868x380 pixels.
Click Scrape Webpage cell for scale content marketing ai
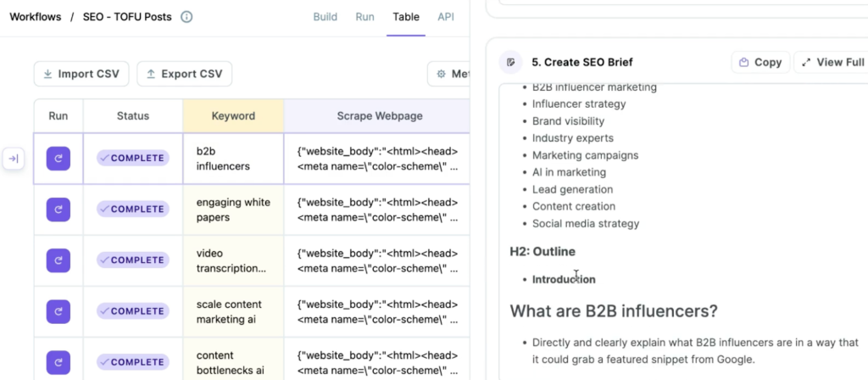click(376, 311)
